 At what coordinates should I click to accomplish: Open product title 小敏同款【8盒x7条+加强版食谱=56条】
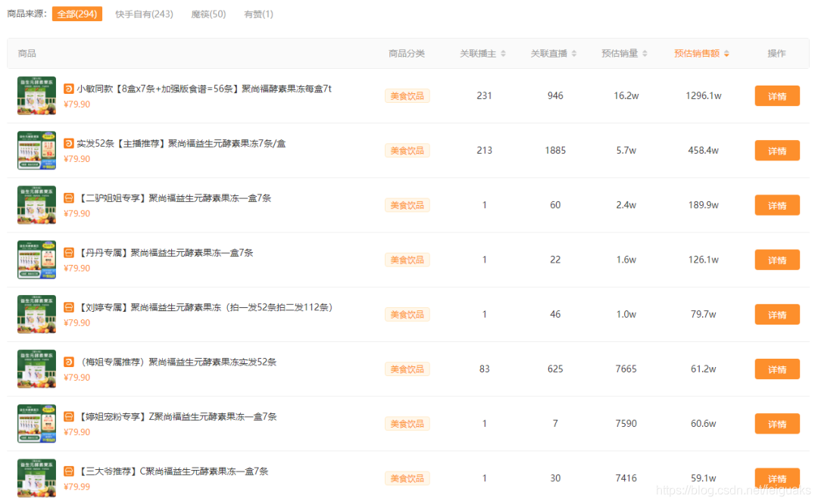coord(204,89)
